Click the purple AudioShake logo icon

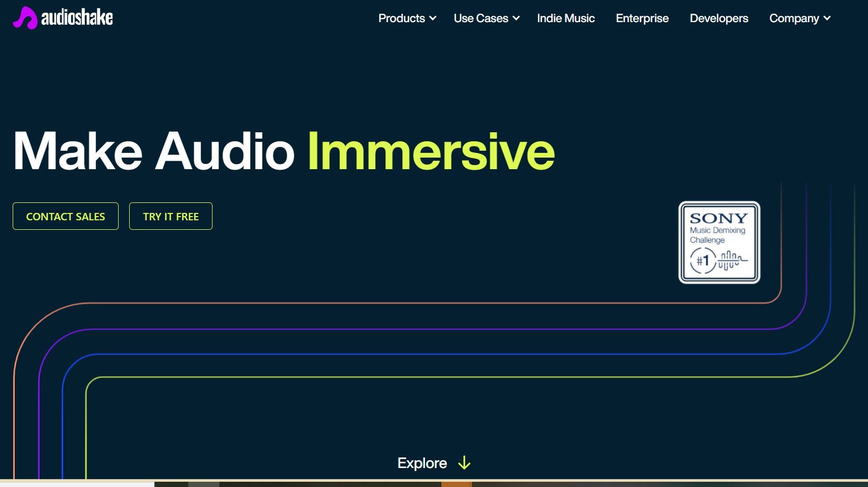pos(25,18)
